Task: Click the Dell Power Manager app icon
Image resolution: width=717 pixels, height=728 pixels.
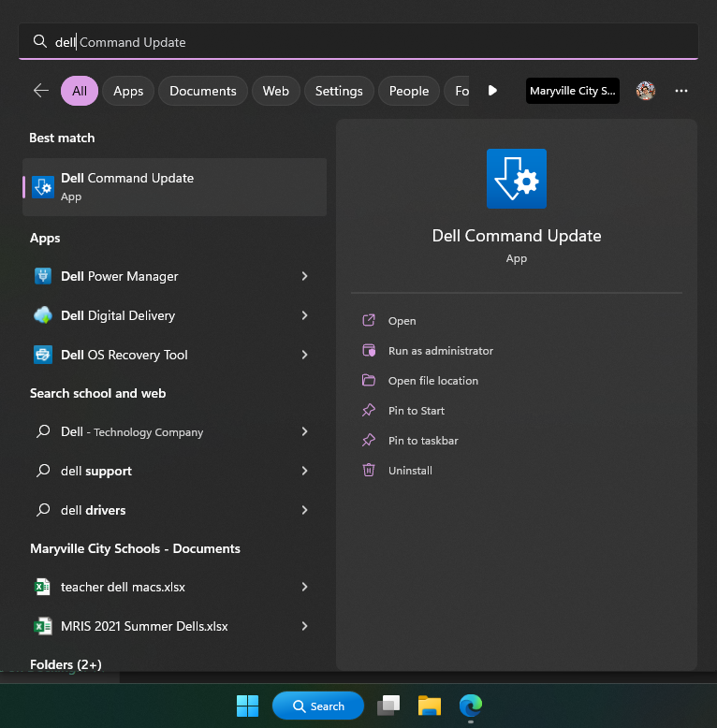Action: click(43, 276)
